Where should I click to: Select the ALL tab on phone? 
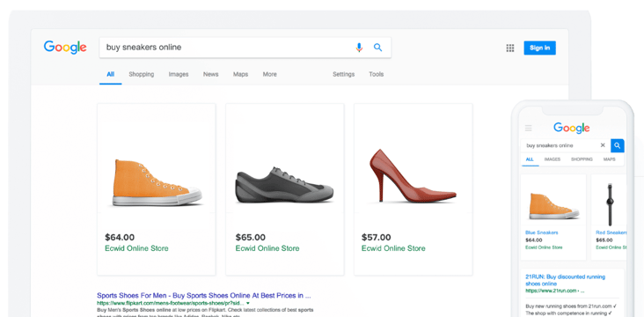click(530, 159)
